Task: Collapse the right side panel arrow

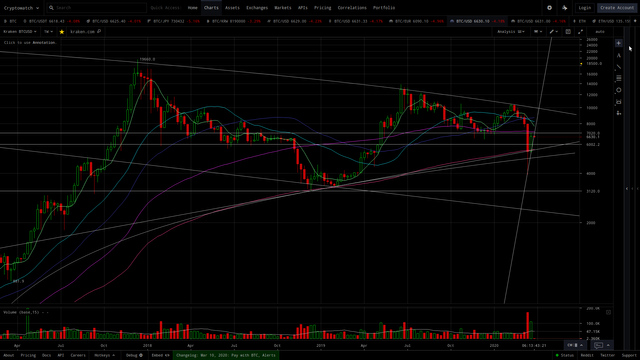Action: pos(627,189)
